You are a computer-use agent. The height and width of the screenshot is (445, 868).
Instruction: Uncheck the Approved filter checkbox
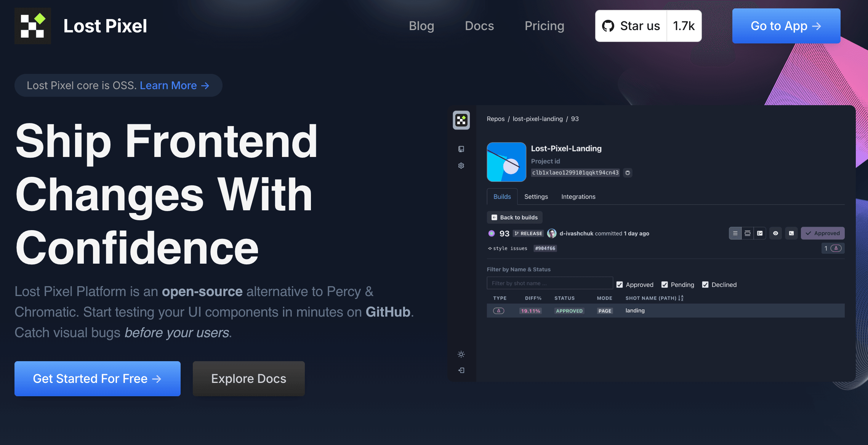click(620, 285)
